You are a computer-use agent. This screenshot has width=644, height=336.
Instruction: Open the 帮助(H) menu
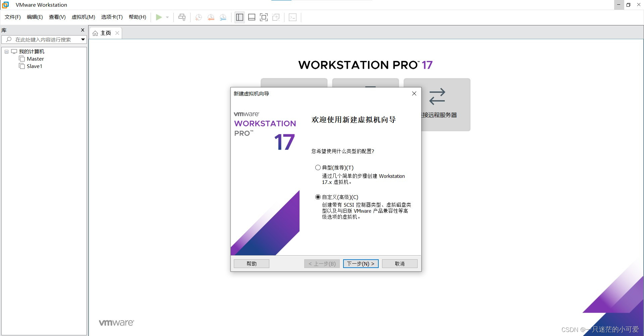[138, 17]
